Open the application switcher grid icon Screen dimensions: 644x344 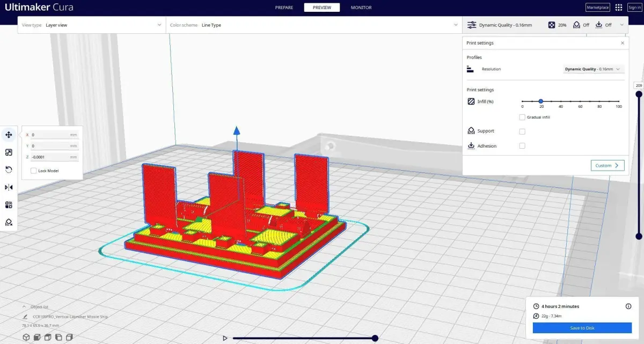619,8
